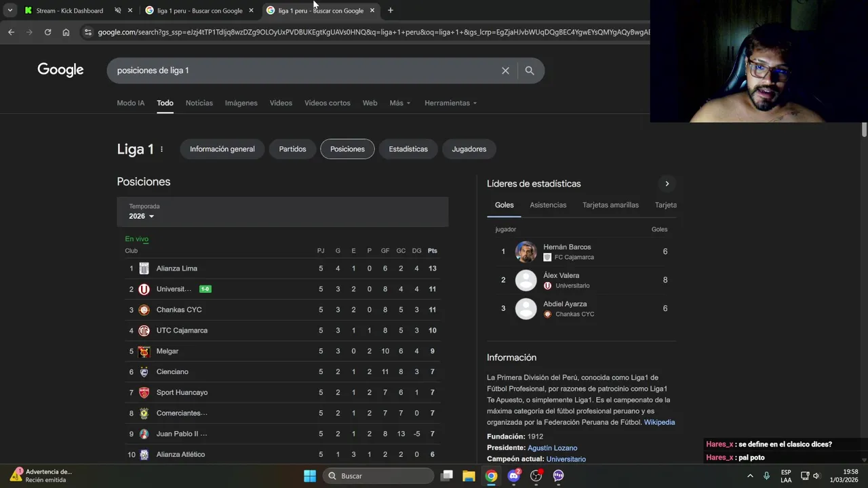Open Alianza Atlético team row
Screen dimensions: 868x488
[x=282, y=455]
